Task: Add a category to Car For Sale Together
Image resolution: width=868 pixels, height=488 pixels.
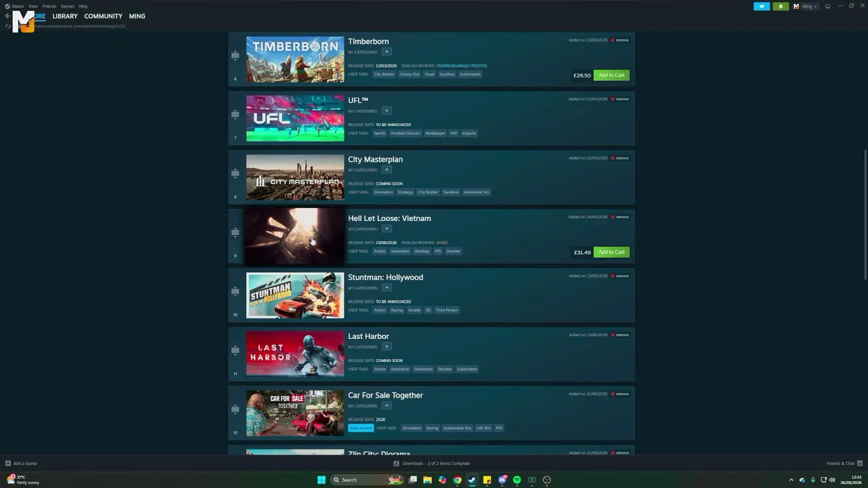Action: [x=387, y=405]
